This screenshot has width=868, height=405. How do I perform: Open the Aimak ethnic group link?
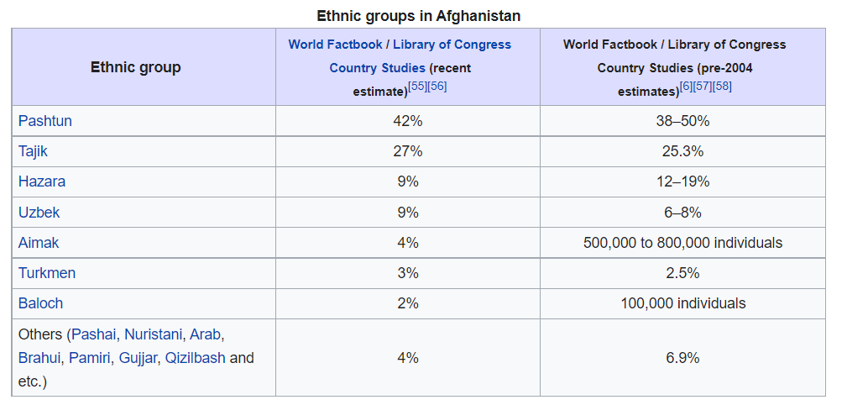pyautogui.click(x=39, y=243)
